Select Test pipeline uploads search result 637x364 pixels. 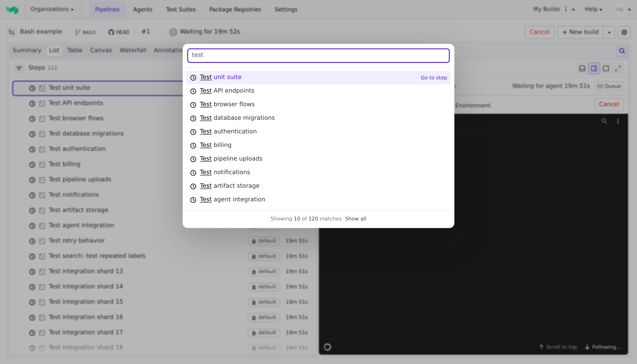[x=318, y=159]
